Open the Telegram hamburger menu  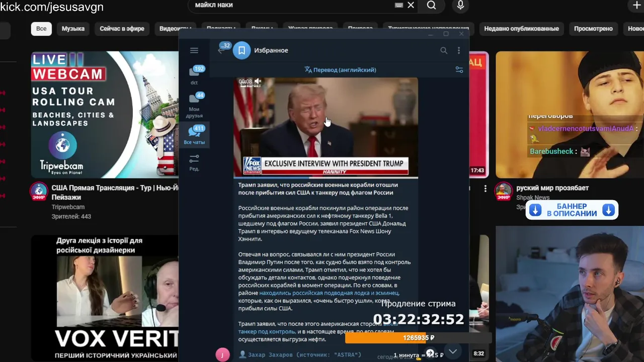tap(194, 50)
